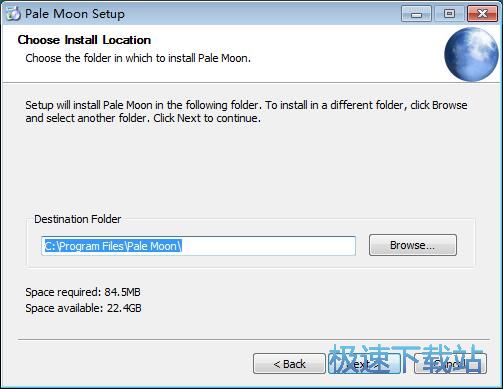Click the 'Choose the folder in which' subtitle
The width and height of the screenshot is (503, 389).
click(x=138, y=58)
